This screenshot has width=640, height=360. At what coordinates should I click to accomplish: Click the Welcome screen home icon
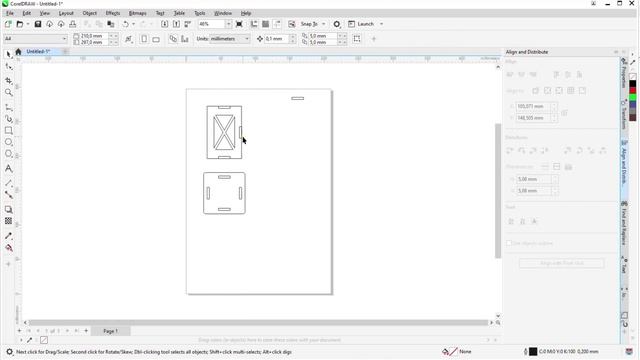pos(18,51)
